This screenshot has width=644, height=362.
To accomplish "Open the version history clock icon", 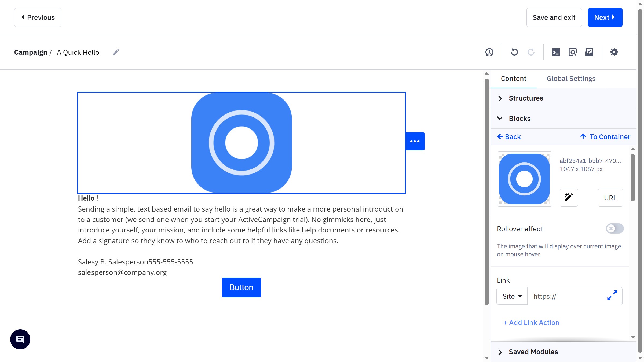I will (x=489, y=52).
